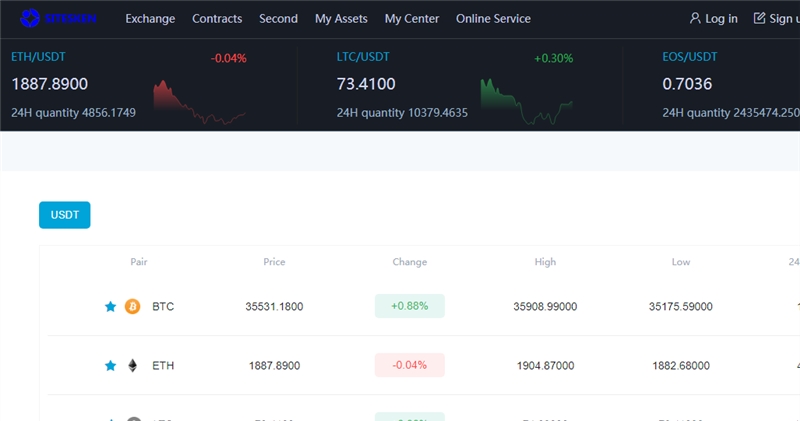Select the USDT market tab
Screen dimensions: 800x421
(x=64, y=215)
